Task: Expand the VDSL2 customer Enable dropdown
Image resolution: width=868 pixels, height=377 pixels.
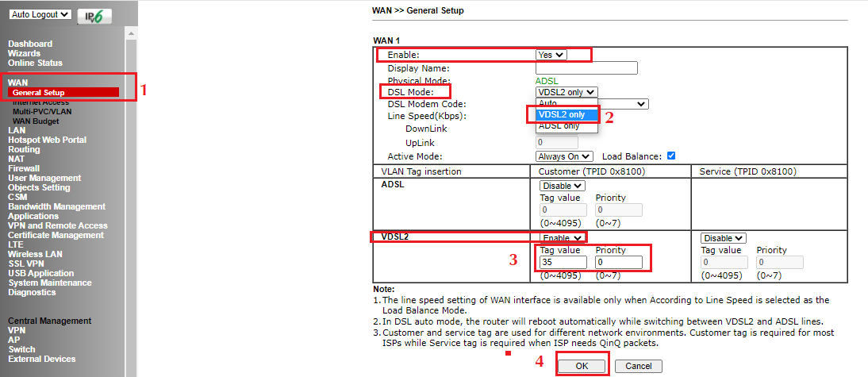Action: 563,237
